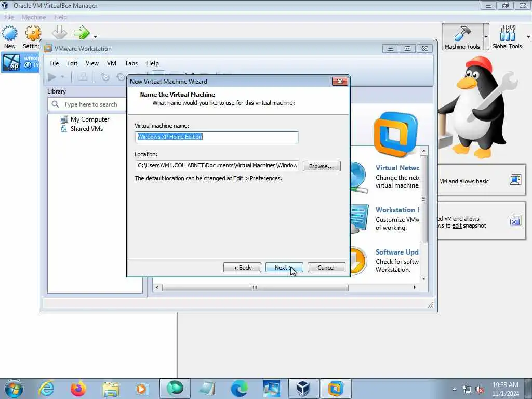Click the scroll left arrow in VMware home

[x=156, y=288]
